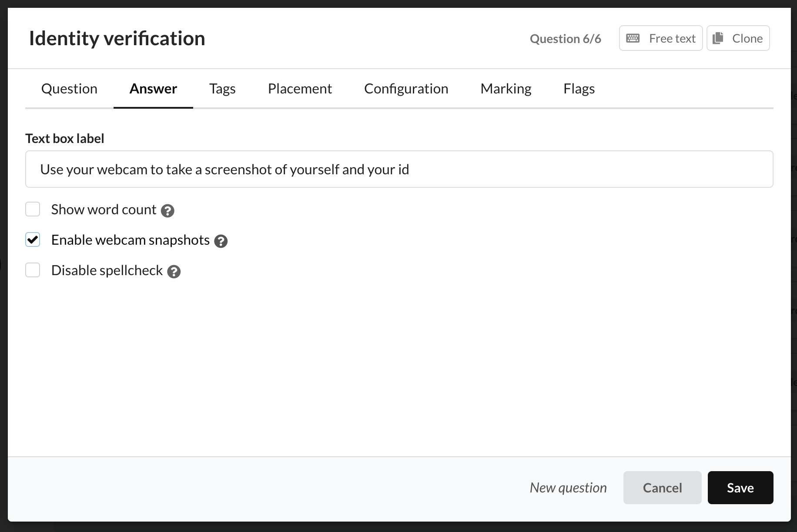Switch to the Question tab

click(69, 89)
